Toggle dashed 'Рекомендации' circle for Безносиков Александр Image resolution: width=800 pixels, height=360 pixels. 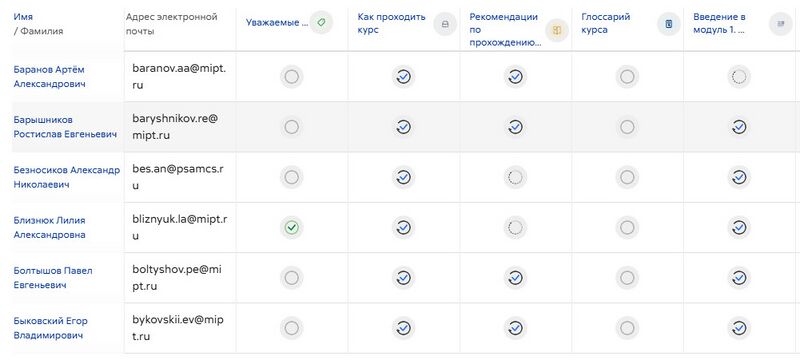pyautogui.click(x=515, y=177)
